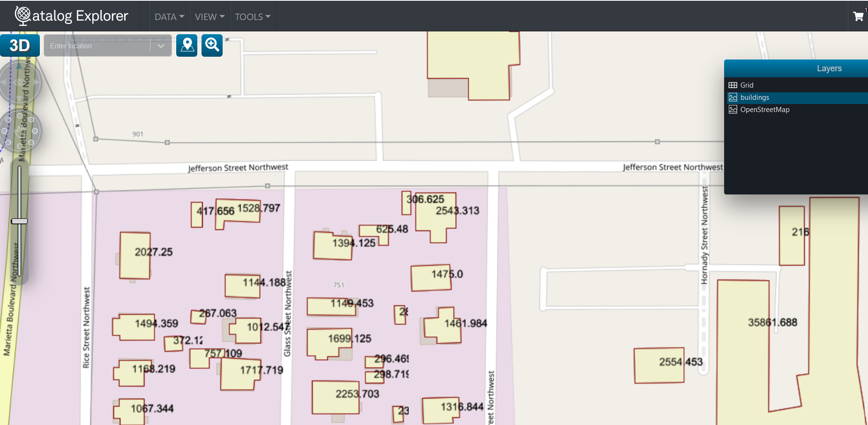Open the VIEW dropdown menu
Screen dimensions: 868x425
pos(210,17)
